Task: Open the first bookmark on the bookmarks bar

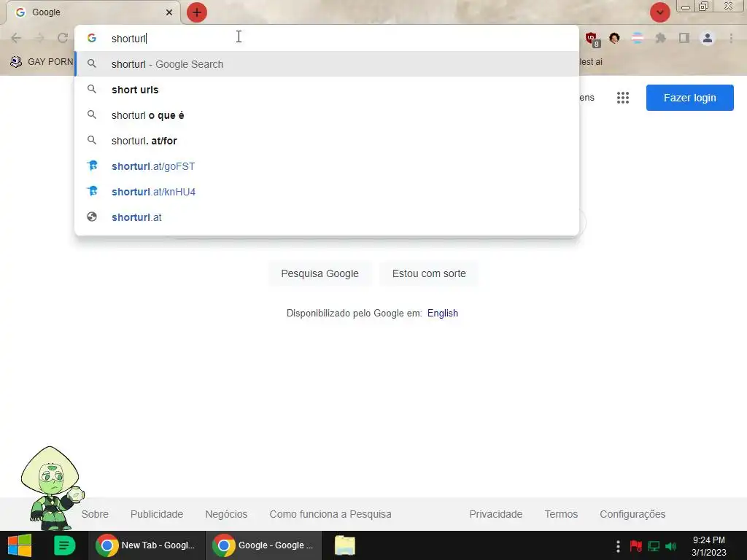Action: tap(42, 62)
